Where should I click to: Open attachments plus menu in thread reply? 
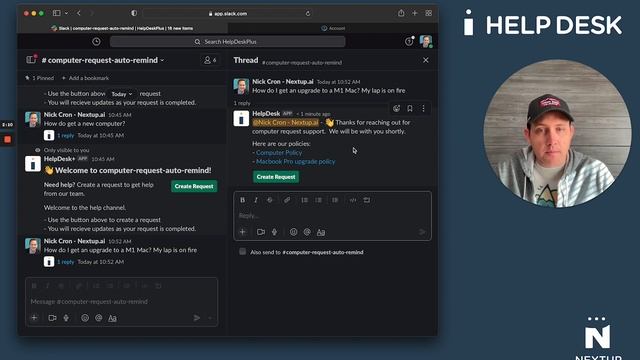click(242, 232)
